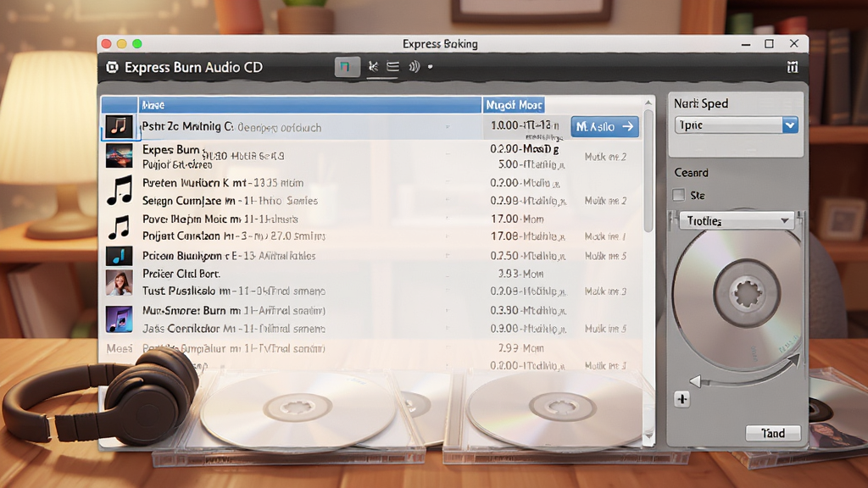Click the yellow minimize traffic light button
Screen dimensions: 868x488
click(x=122, y=44)
